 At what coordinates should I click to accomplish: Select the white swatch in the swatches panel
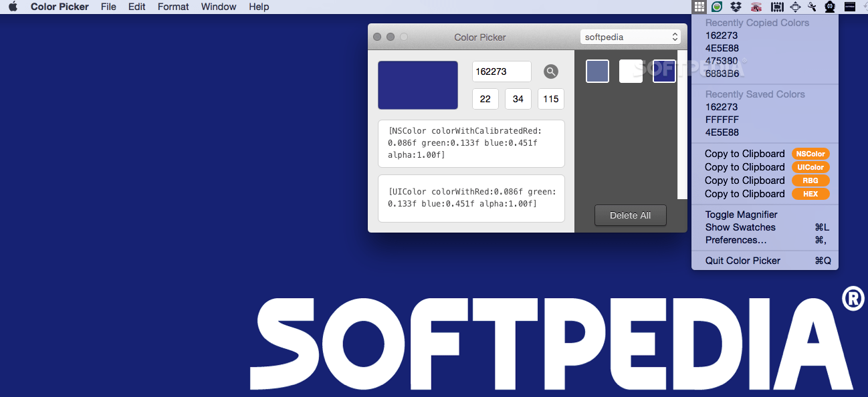pyautogui.click(x=631, y=71)
